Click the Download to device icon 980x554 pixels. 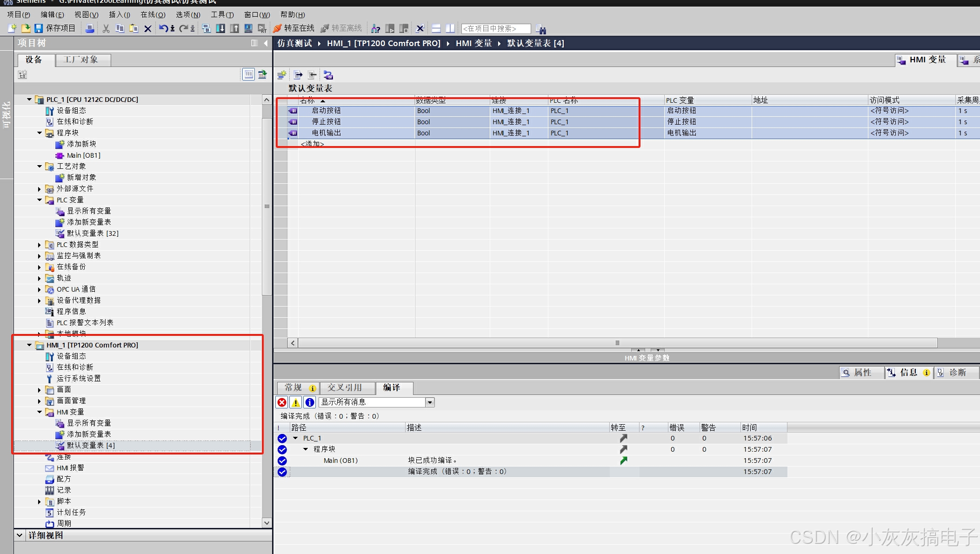click(x=220, y=28)
